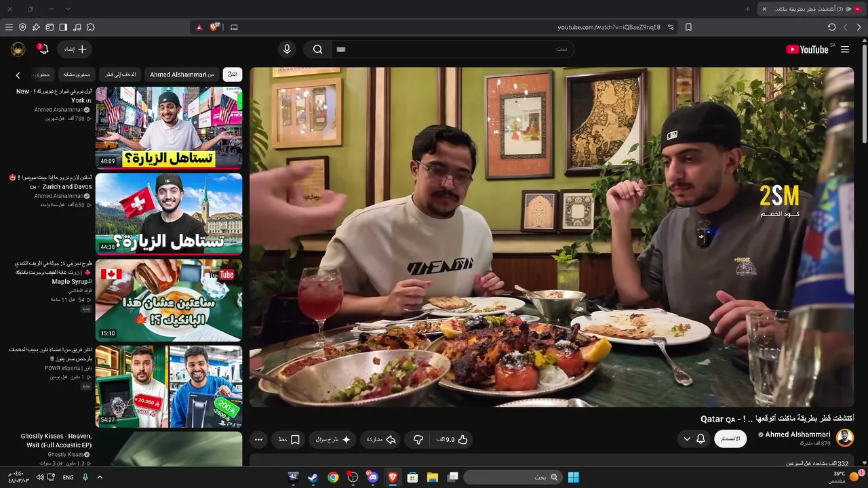Open "Ghostly Kisses - Heaven, Wait" title

56,441
